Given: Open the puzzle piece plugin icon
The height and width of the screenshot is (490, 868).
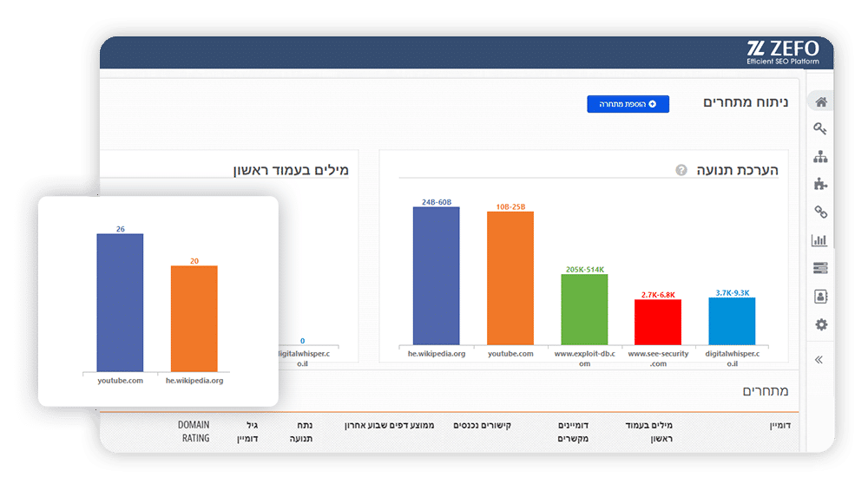Looking at the screenshot, I should pyautogui.click(x=820, y=184).
